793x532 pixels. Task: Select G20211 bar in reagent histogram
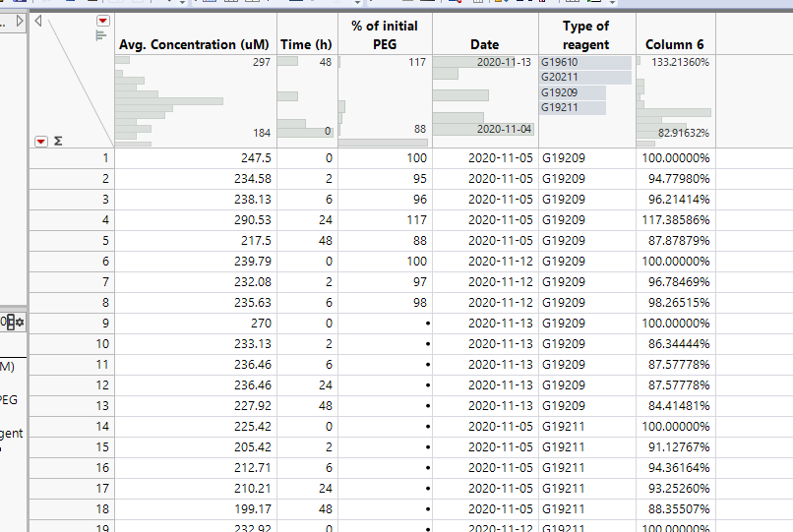pyautogui.click(x=584, y=78)
